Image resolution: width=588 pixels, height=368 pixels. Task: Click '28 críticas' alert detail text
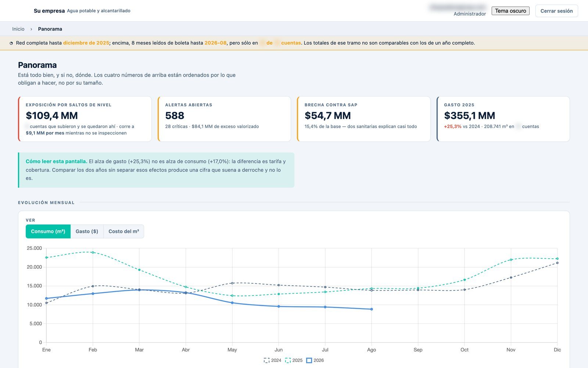[x=176, y=127]
